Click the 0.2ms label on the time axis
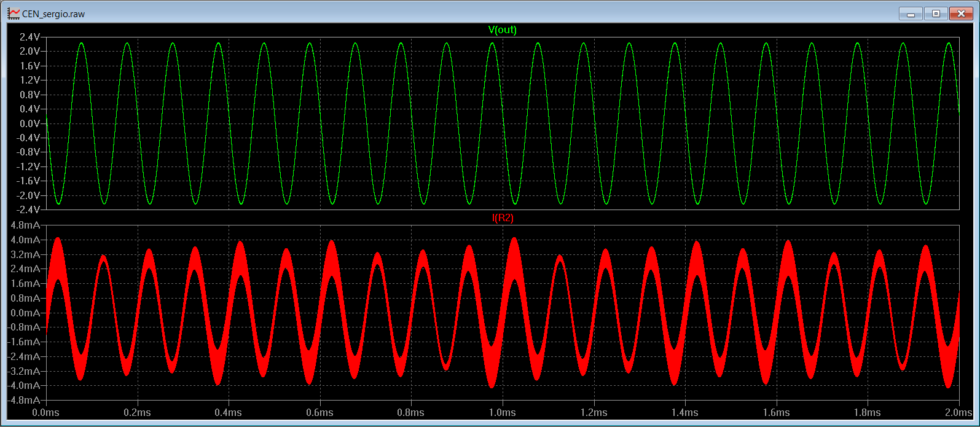This screenshot has width=980, height=427. [137, 413]
